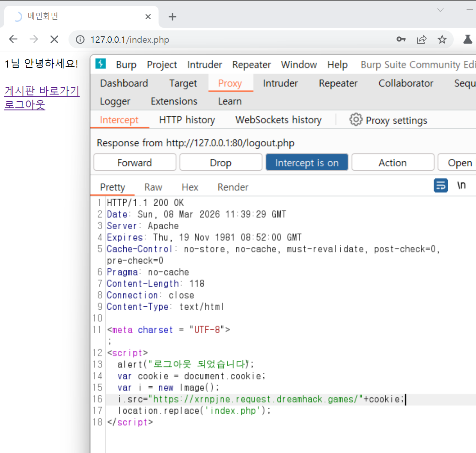The width and height of the screenshot is (476, 453).
Task: Switch to the Intruder tool tab
Action: coord(280,83)
